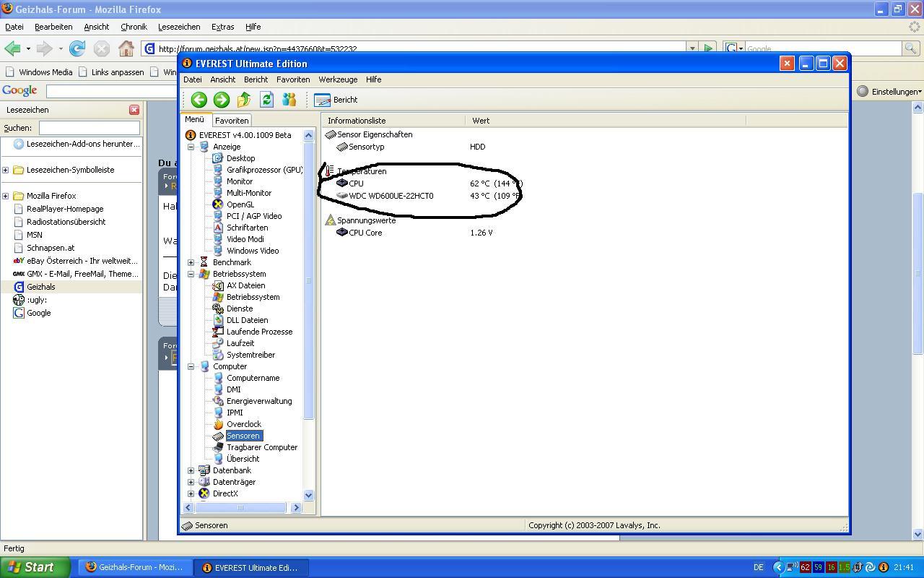Expand the Datenträger tree node
924x578 pixels.
tap(191, 482)
